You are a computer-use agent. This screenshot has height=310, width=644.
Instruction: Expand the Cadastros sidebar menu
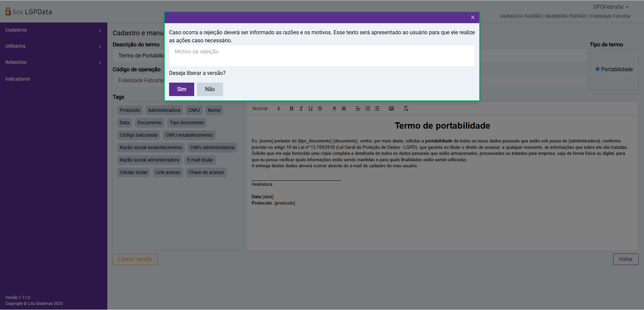click(x=54, y=30)
